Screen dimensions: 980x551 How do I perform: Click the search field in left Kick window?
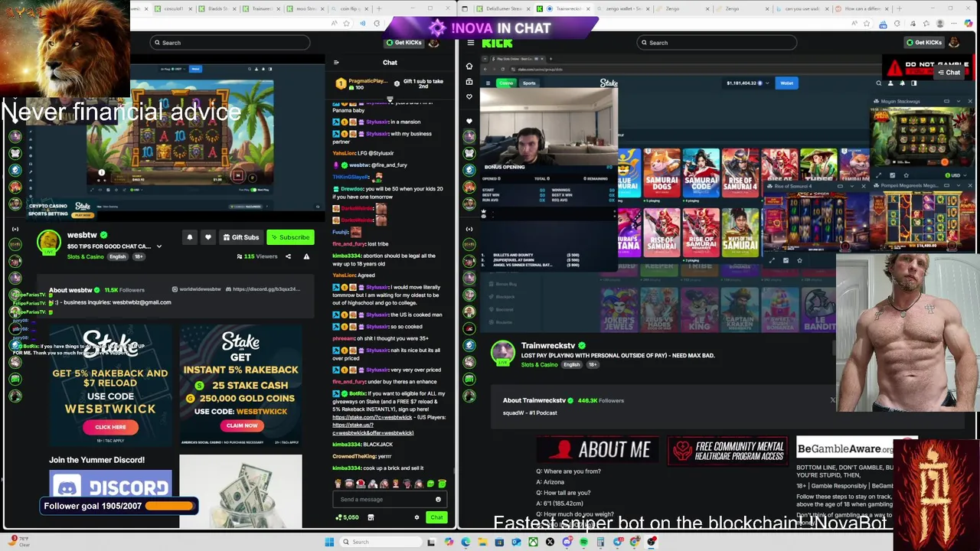[230, 43]
